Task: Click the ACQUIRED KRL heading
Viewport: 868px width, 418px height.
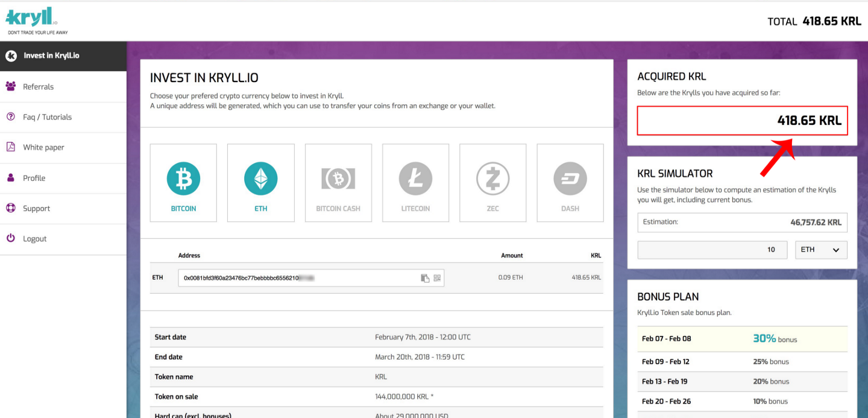Action: point(671,77)
